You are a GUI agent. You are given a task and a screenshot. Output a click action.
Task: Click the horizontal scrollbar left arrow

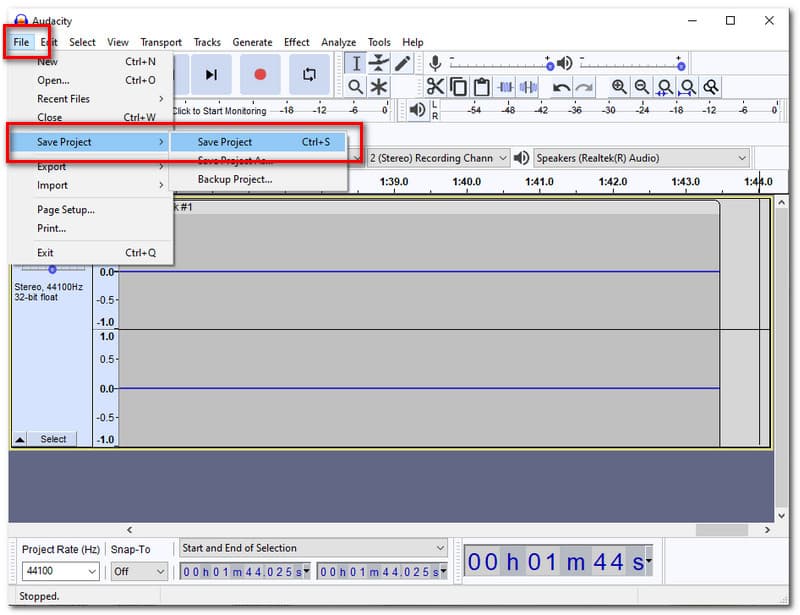(130, 530)
